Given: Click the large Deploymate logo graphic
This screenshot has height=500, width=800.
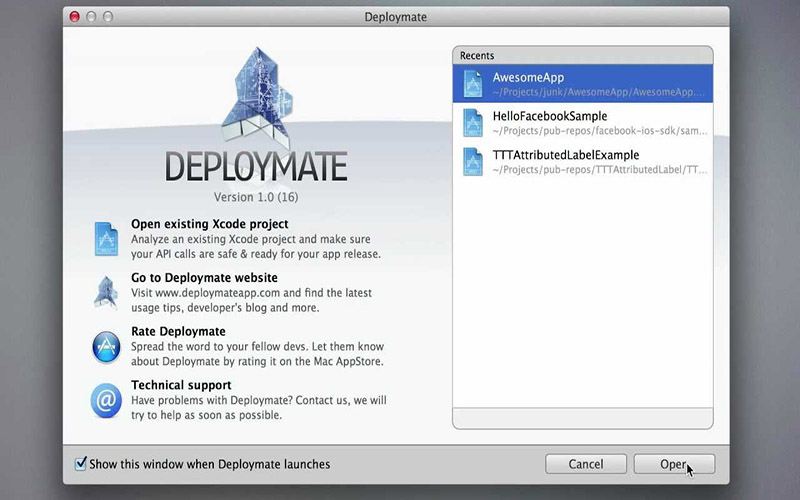Looking at the screenshot, I should [258, 97].
